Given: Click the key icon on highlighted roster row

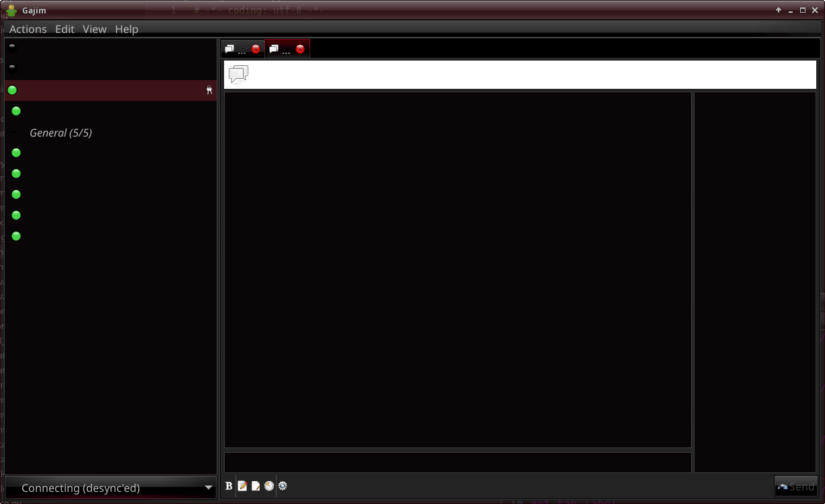Looking at the screenshot, I should pos(209,90).
